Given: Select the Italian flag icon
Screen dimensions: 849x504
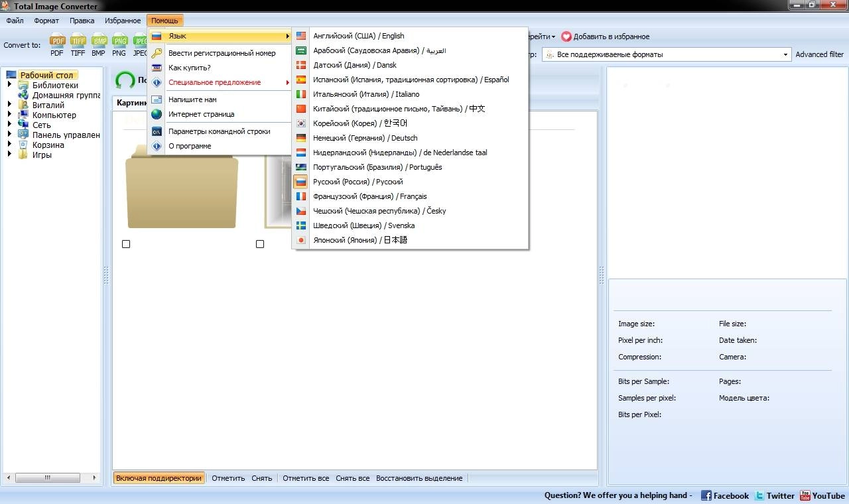Looking at the screenshot, I should tap(301, 94).
